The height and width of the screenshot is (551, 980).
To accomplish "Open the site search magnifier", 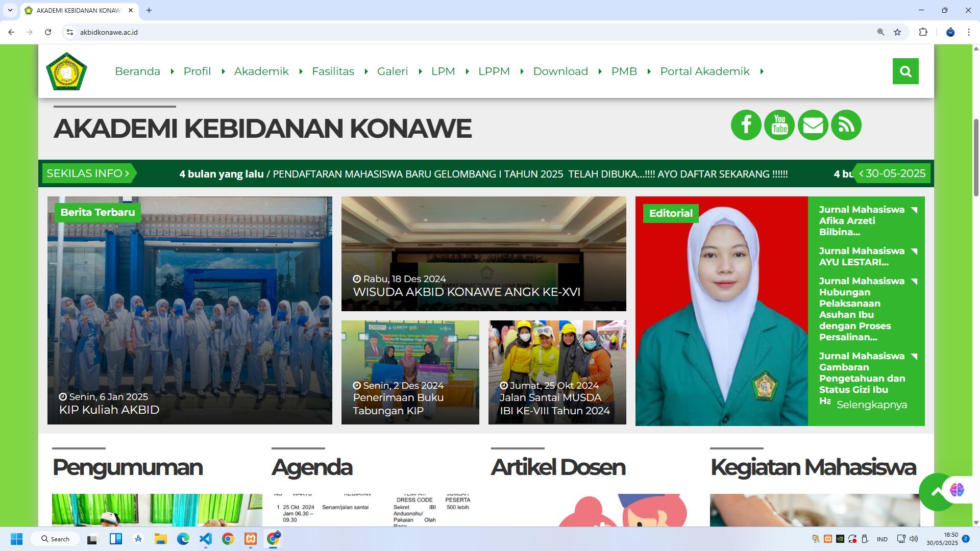I will click(x=905, y=71).
